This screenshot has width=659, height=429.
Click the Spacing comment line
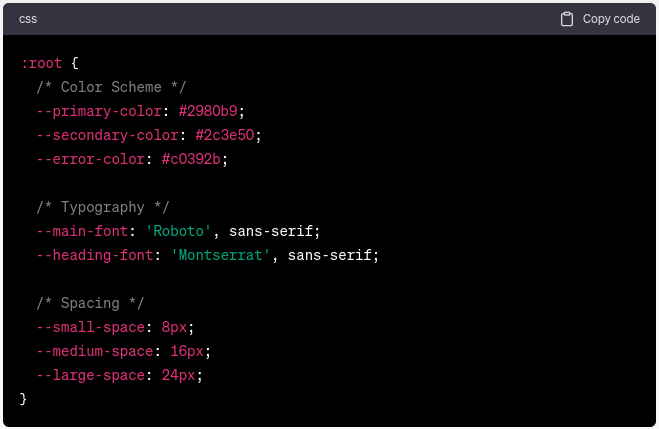tap(90, 303)
